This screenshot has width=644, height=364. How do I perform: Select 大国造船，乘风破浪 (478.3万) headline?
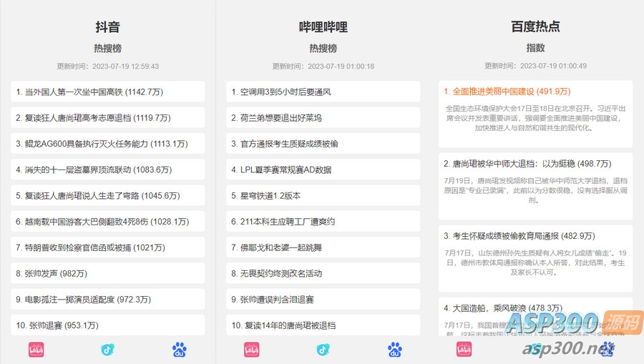[503, 308]
